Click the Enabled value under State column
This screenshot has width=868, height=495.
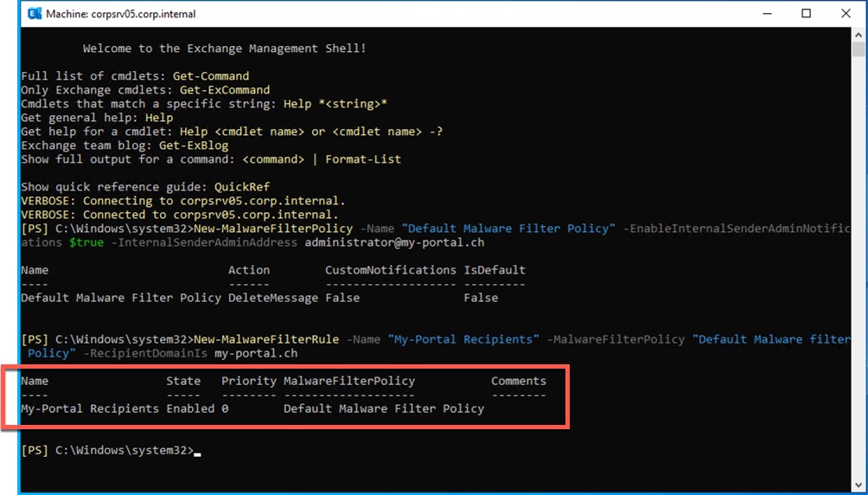(x=190, y=408)
